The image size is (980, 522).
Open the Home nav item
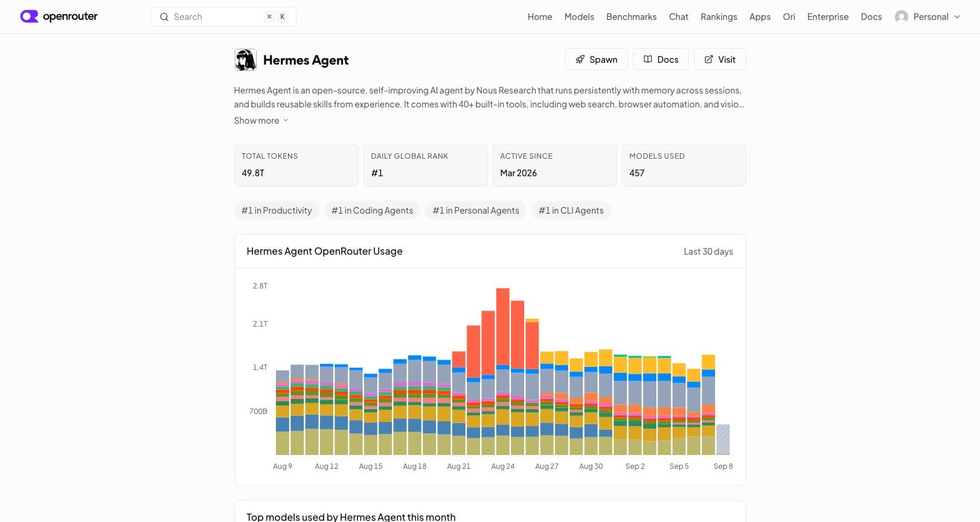click(x=540, y=17)
